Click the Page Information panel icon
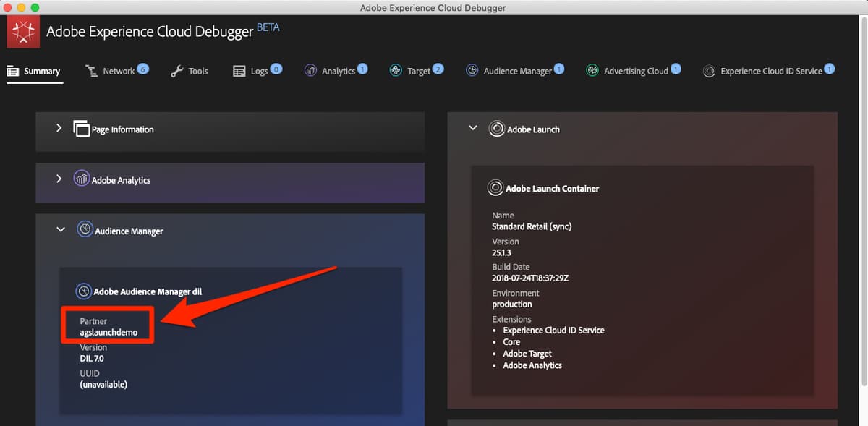 [82, 127]
